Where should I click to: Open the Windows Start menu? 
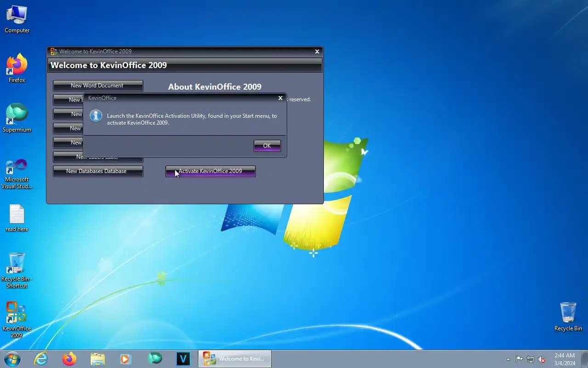coord(12,359)
